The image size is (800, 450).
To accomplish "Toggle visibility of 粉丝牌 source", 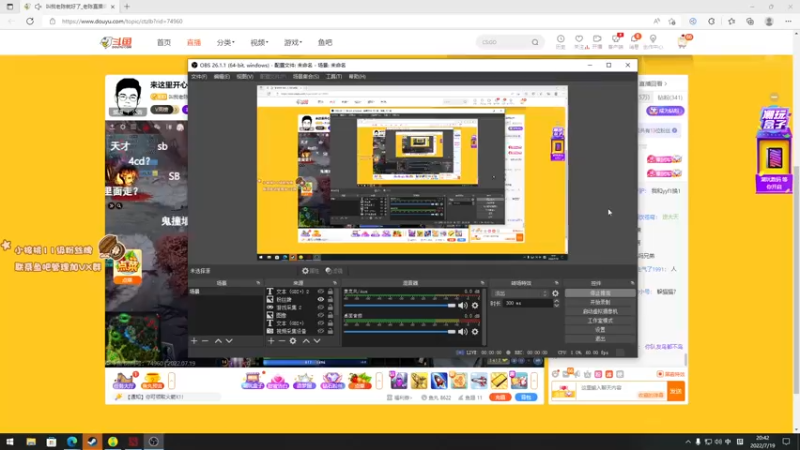I will pyautogui.click(x=321, y=299).
